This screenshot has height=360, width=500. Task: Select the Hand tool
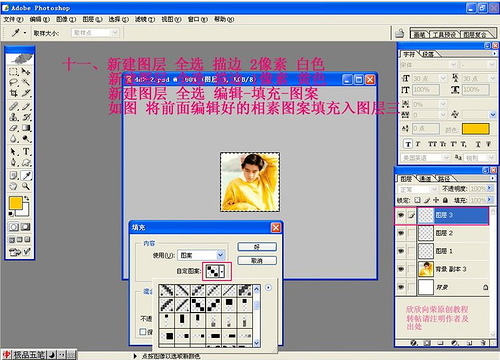coord(14,186)
